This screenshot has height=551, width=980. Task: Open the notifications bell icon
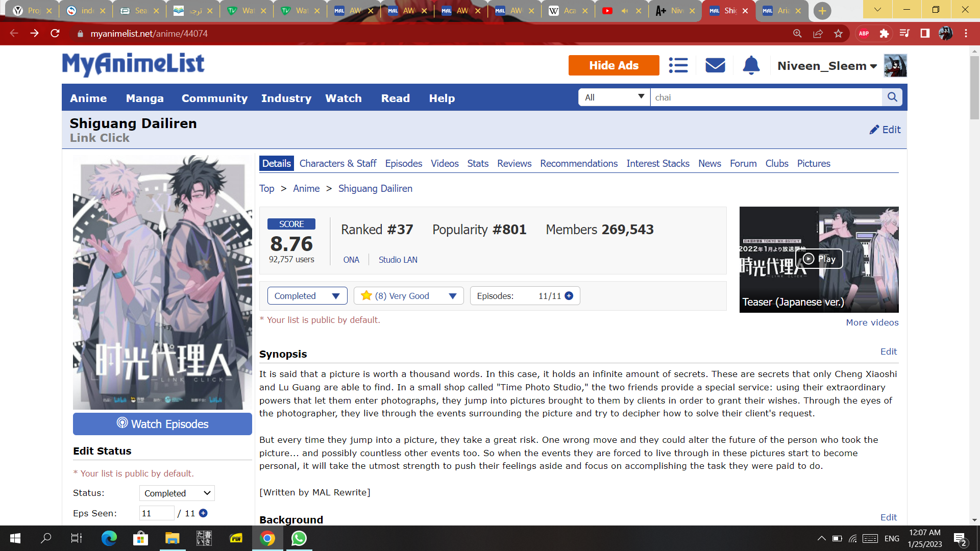(x=751, y=65)
